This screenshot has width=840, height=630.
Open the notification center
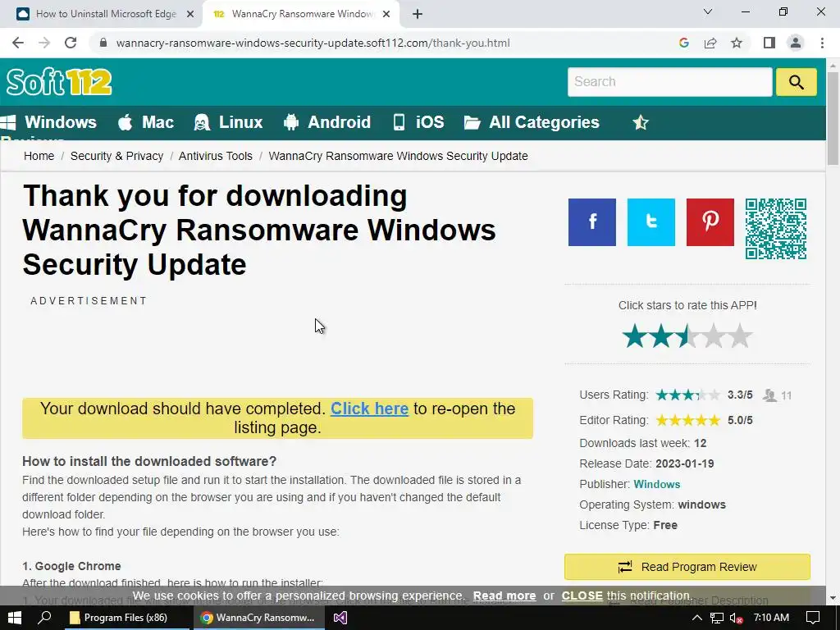click(813, 618)
